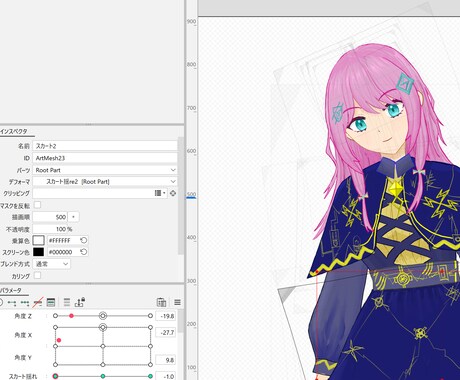The width and height of the screenshot is (460, 380).
Task: Open the デフォーマ dropdown
Action: [105, 182]
